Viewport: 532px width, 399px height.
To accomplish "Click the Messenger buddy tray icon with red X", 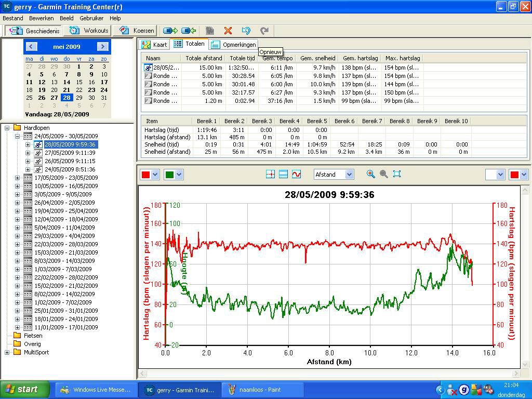I will pos(451,390).
